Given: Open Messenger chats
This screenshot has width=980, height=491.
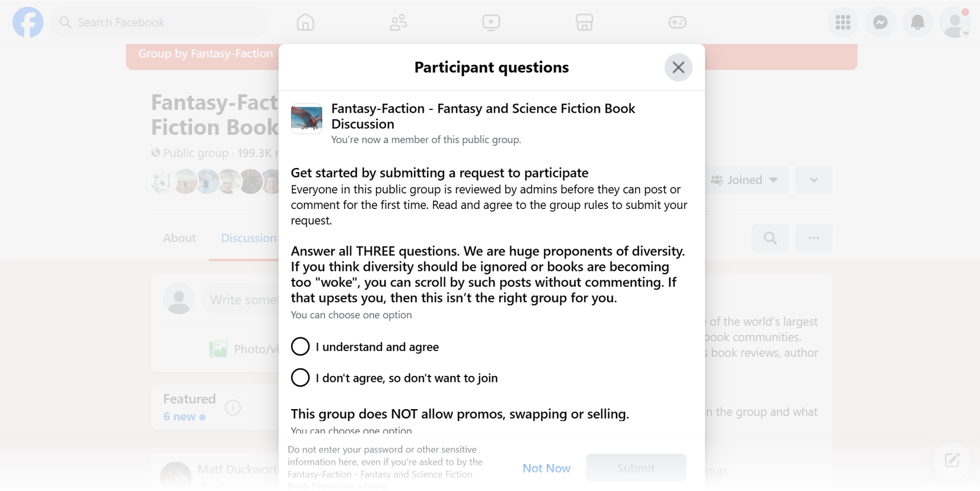Looking at the screenshot, I should [x=880, y=22].
